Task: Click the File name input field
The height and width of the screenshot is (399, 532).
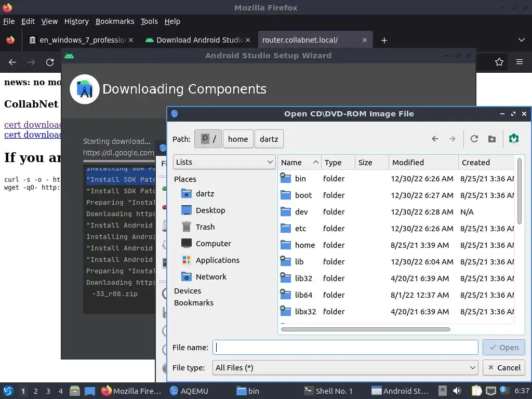Action: tap(345, 348)
